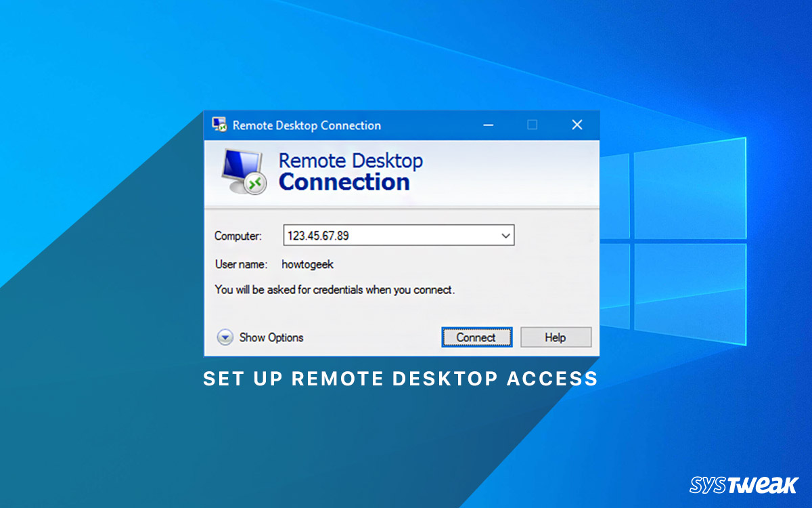Collapse the computer name combo box list
This screenshot has width=812, height=508.
pos(505,235)
